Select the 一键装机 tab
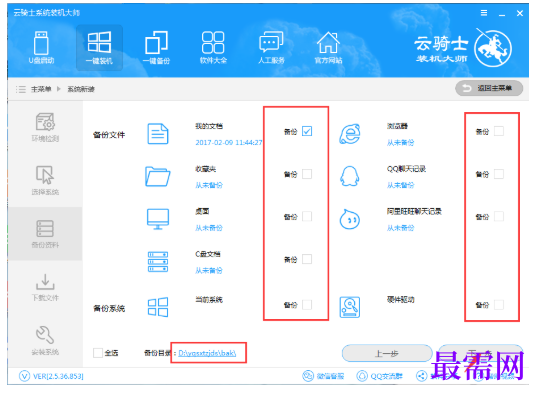543x397 pixels. click(99, 48)
